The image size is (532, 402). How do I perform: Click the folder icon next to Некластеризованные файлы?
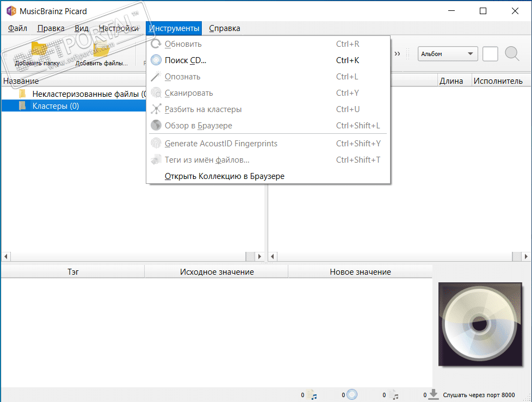point(22,94)
